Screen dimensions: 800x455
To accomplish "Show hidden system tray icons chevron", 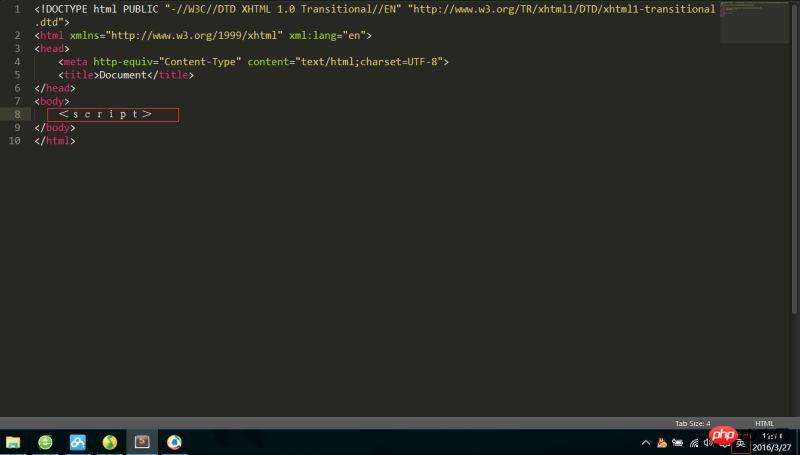I will [646, 443].
